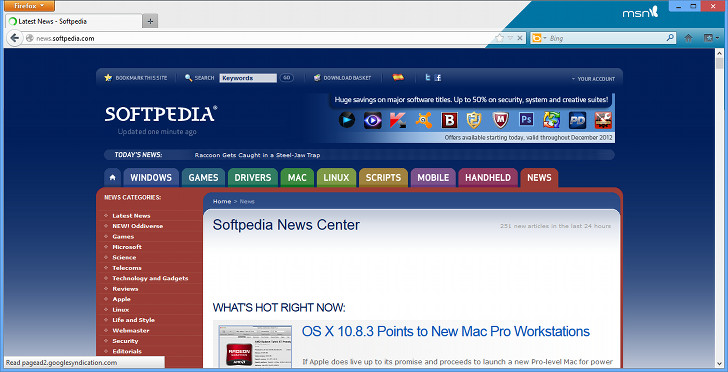Open Bing search engine selector dropdown
The width and height of the screenshot is (728, 372).
tap(539, 38)
